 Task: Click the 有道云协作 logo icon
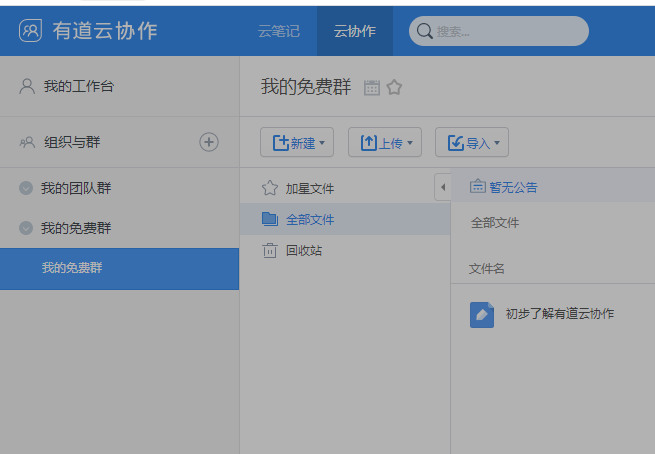coord(30,31)
